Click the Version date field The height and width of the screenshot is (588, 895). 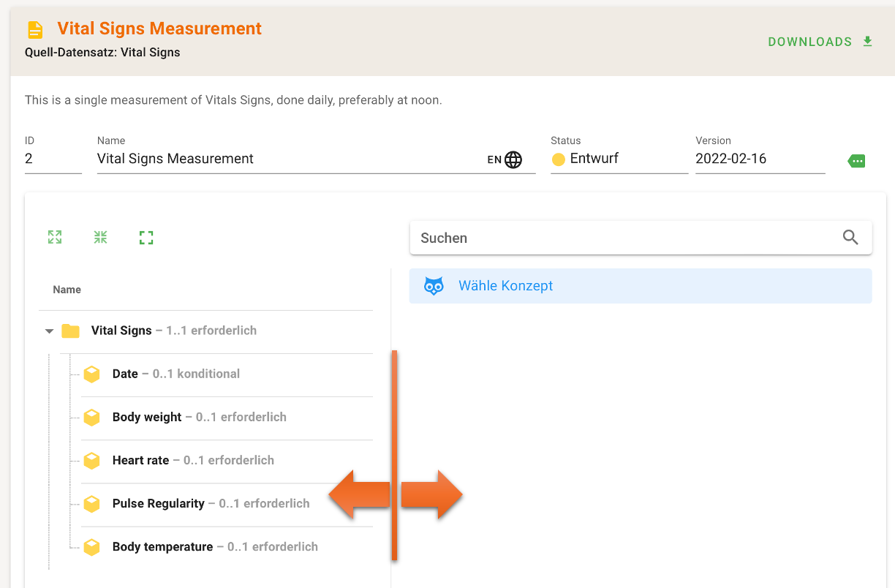point(759,159)
